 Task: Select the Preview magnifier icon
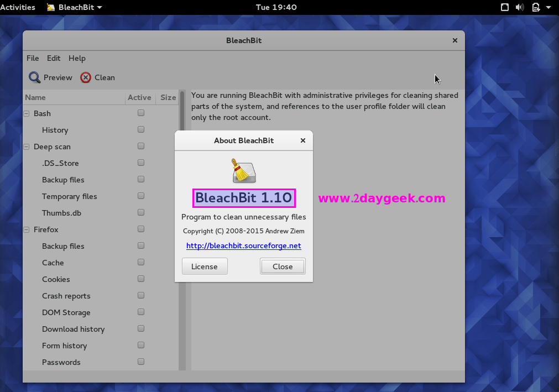point(34,77)
